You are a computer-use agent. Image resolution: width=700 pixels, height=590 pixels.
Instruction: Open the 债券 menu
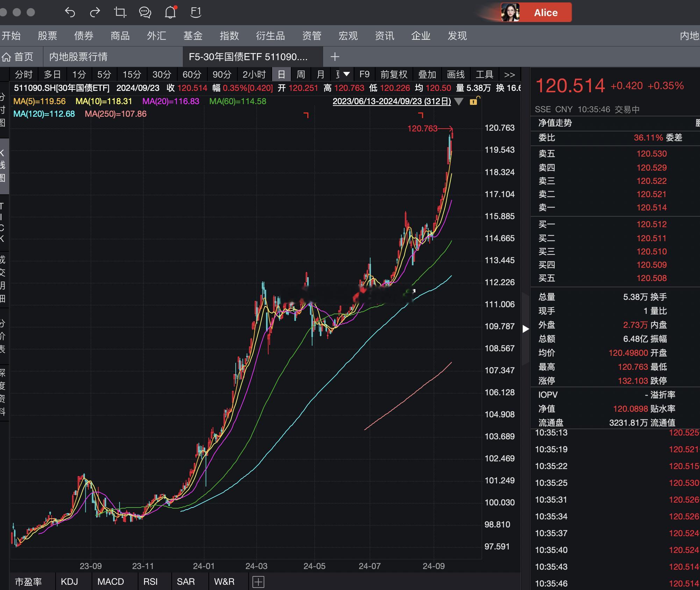point(84,36)
